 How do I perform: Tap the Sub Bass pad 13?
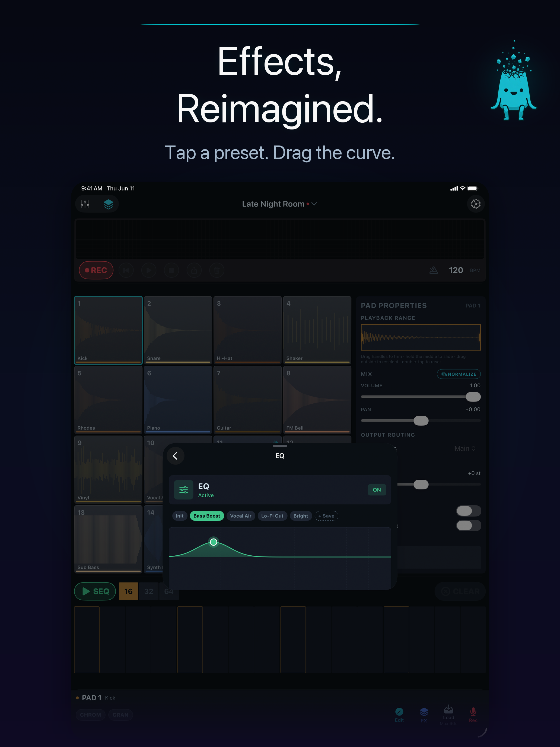tap(108, 539)
